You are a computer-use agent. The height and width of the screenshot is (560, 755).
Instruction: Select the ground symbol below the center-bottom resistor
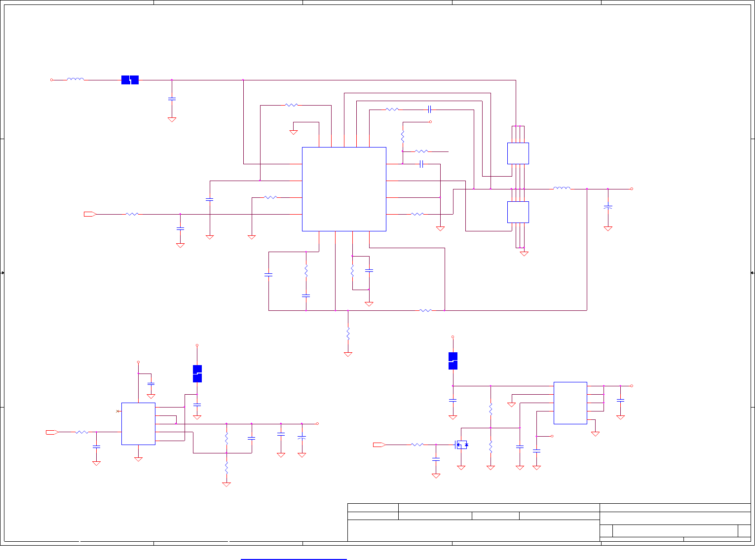click(x=348, y=354)
